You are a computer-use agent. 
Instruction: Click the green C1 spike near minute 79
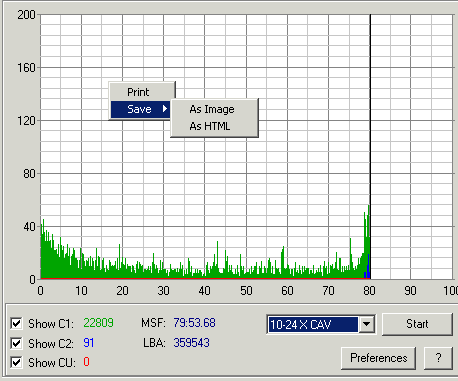pos(367,242)
